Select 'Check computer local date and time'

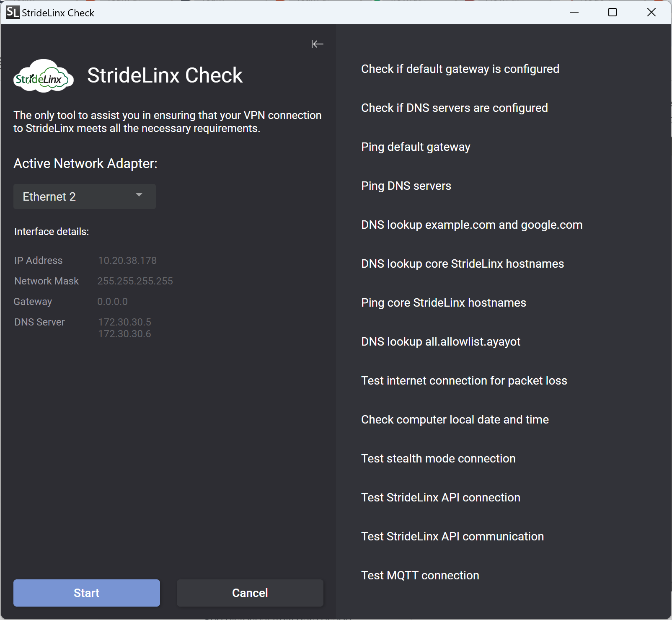[455, 420]
